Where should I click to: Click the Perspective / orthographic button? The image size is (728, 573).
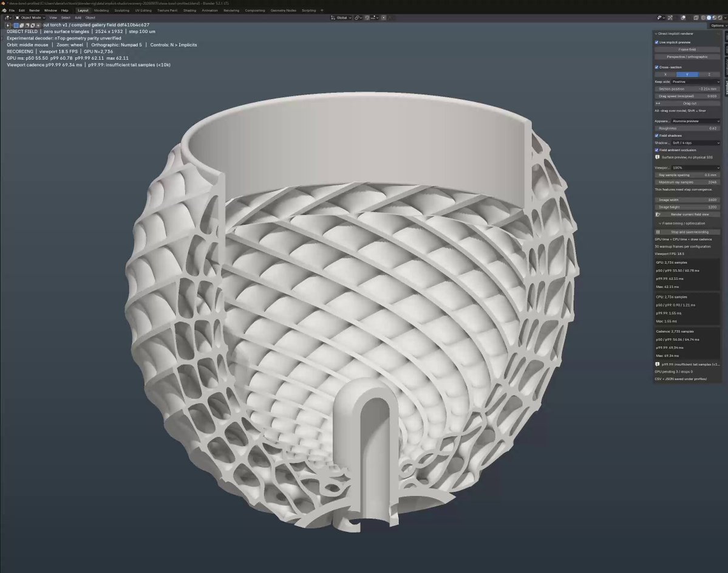pyautogui.click(x=687, y=57)
